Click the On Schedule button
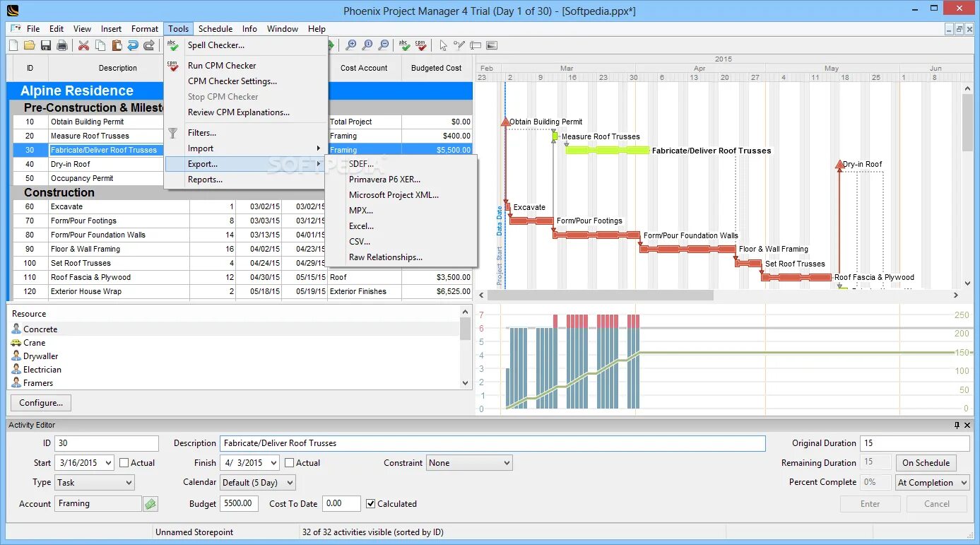Viewport: 980px width, 545px height. click(x=926, y=463)
